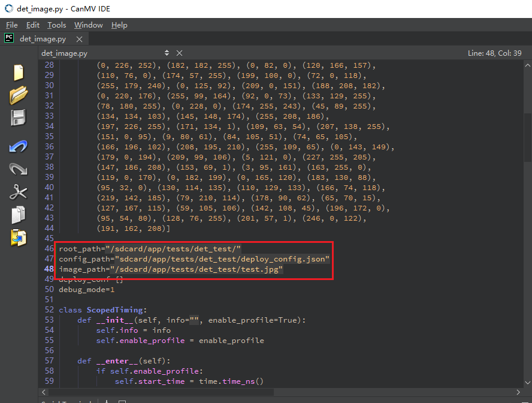This screenshot has height=403, width=532.
Task: Copy selection using the pages icon
Action: (x=19, y=215)
